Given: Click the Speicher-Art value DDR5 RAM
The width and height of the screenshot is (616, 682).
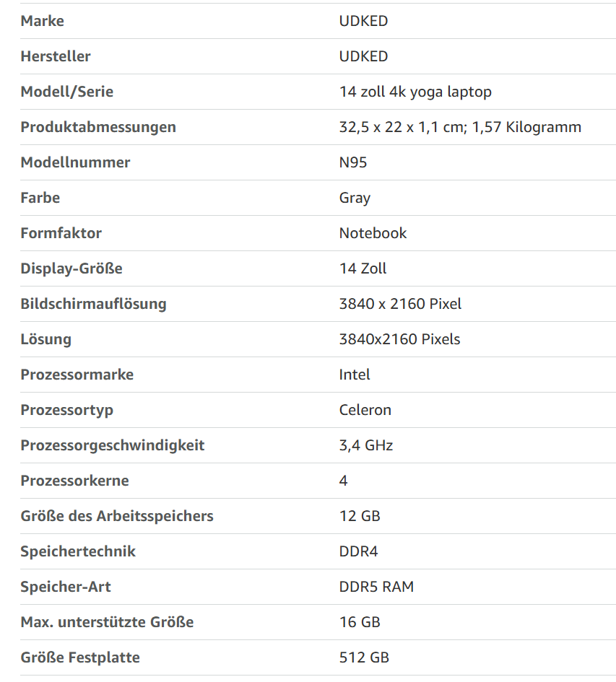Looking at the screenshot, I should click(376, 587).
